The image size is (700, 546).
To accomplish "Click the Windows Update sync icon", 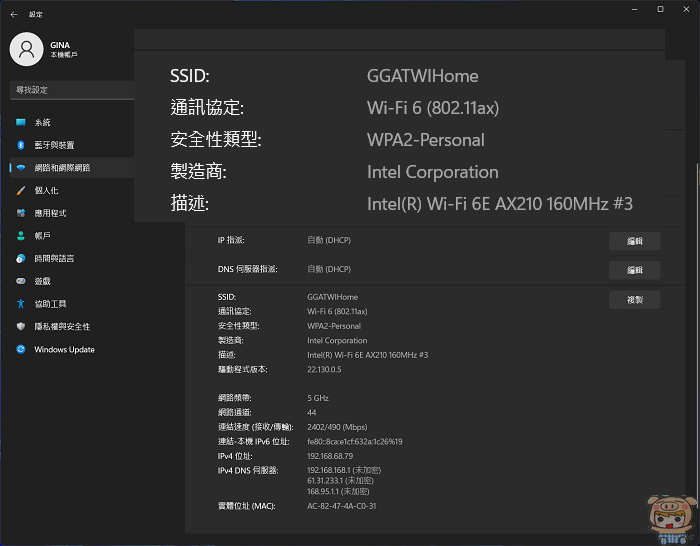I will [20, 350].
